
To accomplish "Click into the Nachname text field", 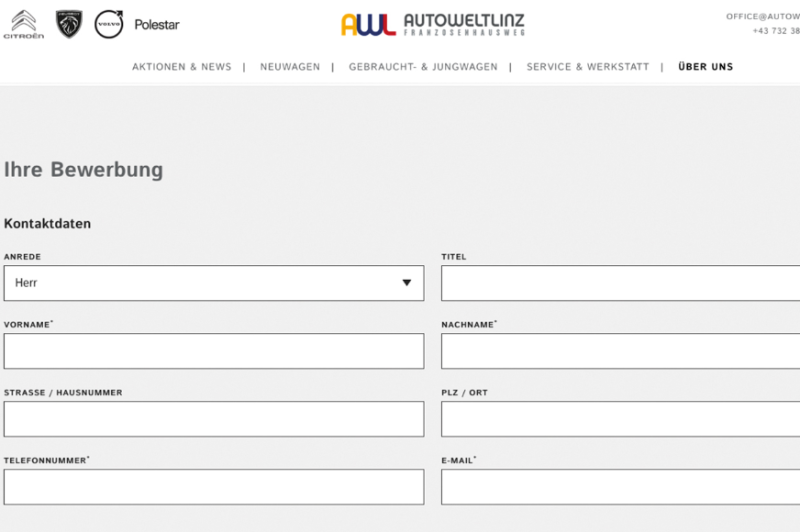I will pyautogui.click(x=620, y=351).
